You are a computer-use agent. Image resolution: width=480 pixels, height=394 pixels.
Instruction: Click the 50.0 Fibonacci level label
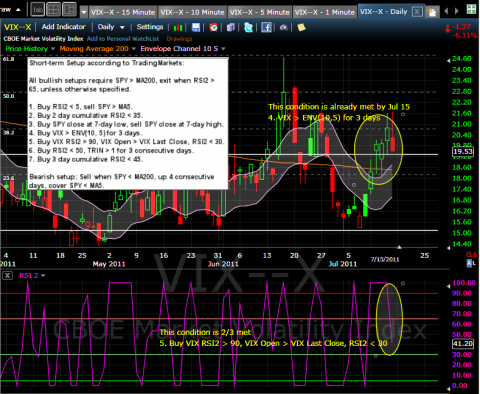point(8,96)
